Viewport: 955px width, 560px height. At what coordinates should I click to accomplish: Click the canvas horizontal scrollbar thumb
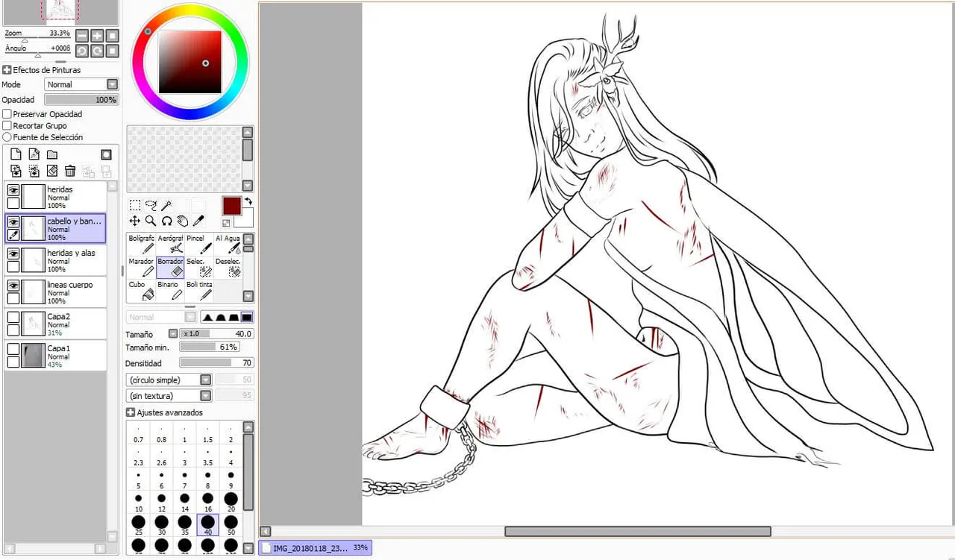[638, 532]
